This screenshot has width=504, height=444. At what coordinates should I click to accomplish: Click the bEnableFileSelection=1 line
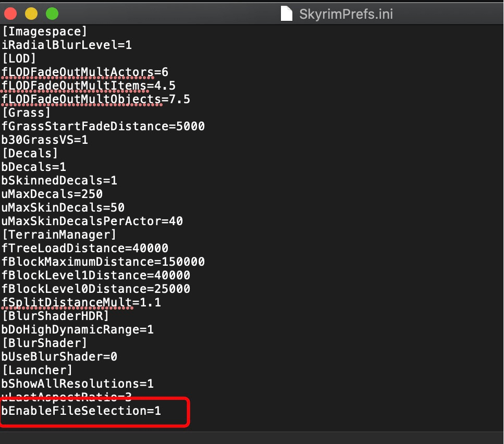pos(81,411)
